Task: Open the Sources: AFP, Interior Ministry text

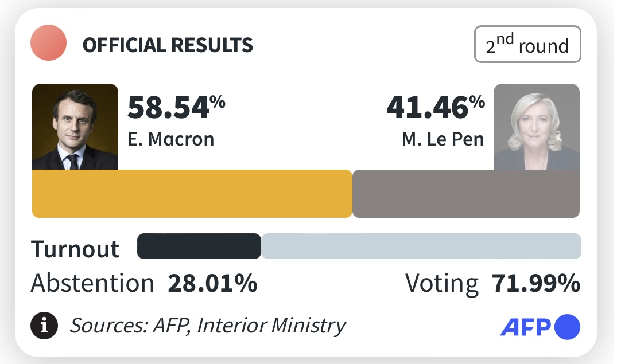Action: pyautogui.click(x=208, y=326)
